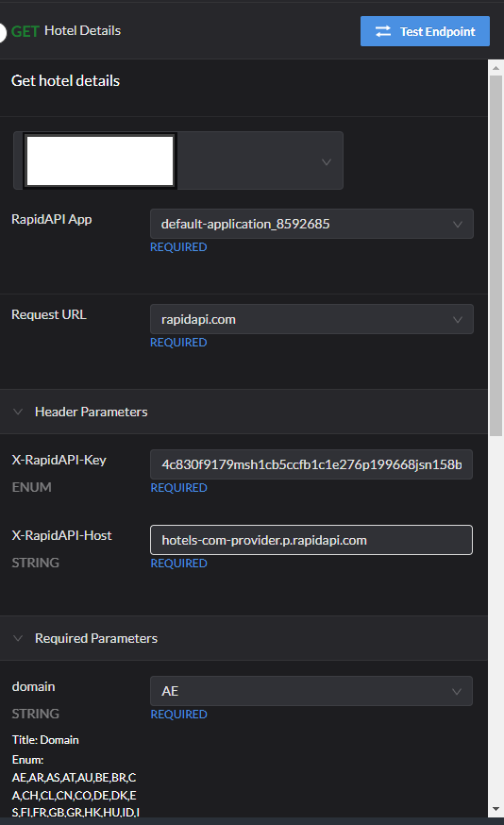The height and width of the screenshot is (825, 504).
Task: Click the chevron icon next to Header Parameters
Action: coord(18,412)
